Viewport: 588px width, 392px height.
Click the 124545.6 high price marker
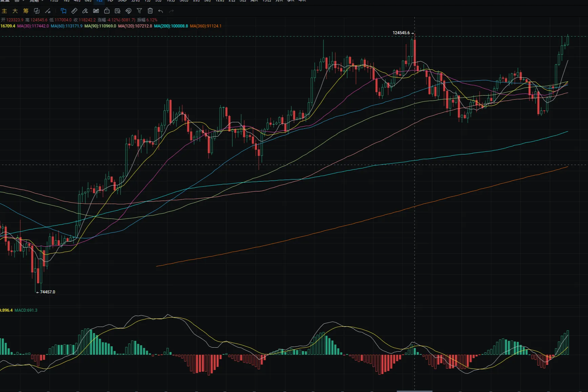(x=401, y=33)
